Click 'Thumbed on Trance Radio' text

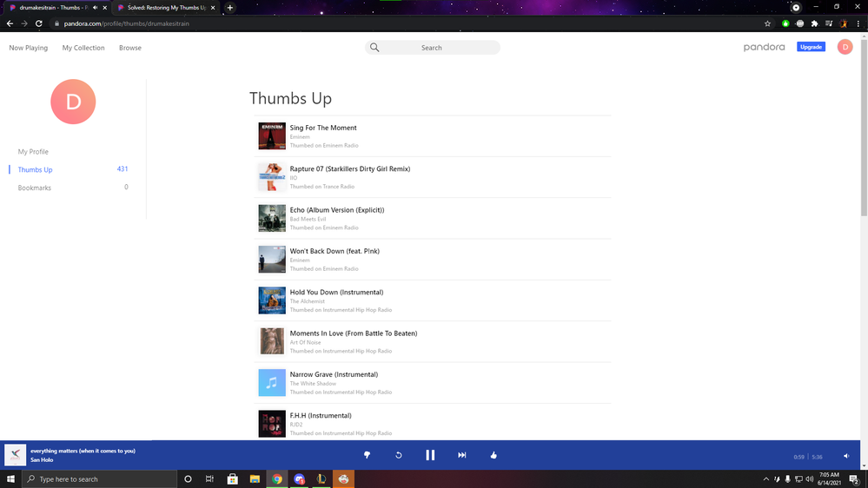click(x=322, y=187)
